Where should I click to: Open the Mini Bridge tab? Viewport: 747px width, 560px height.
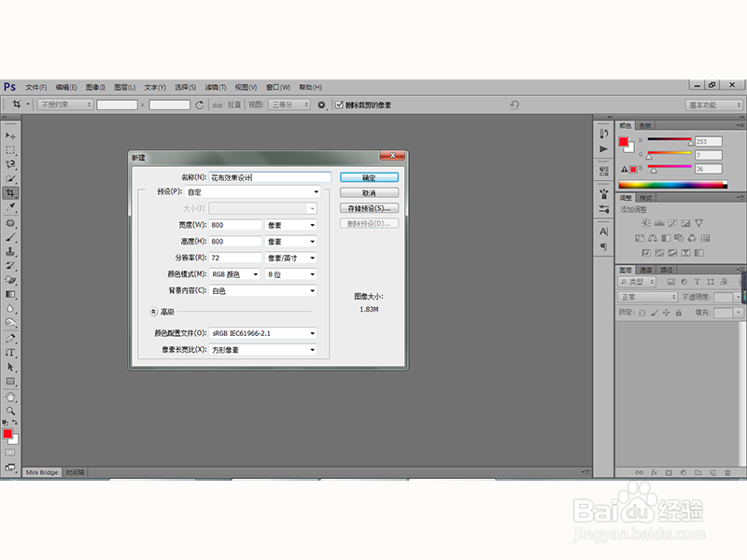click(42, 472)
